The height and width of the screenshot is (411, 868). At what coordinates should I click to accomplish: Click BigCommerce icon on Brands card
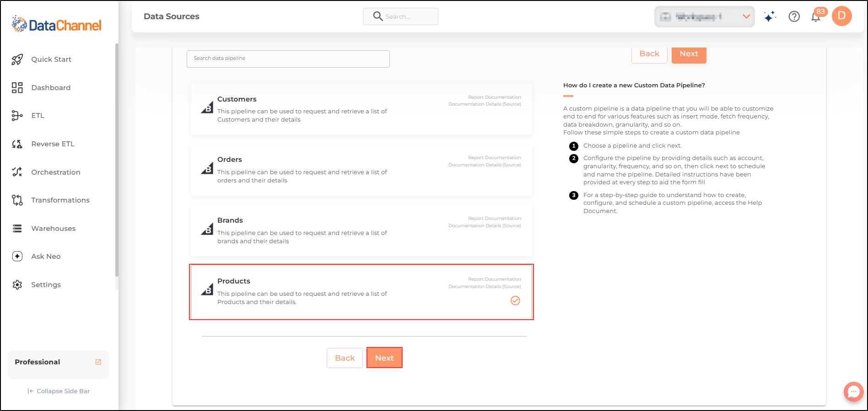pos(207,229)
